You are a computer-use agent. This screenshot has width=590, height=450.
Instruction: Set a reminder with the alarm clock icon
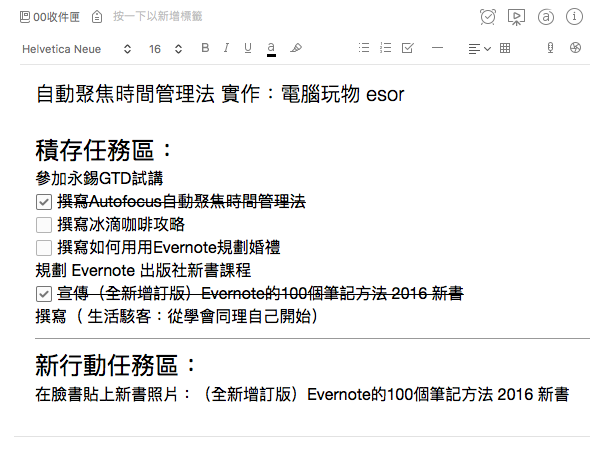click(488, 17)
